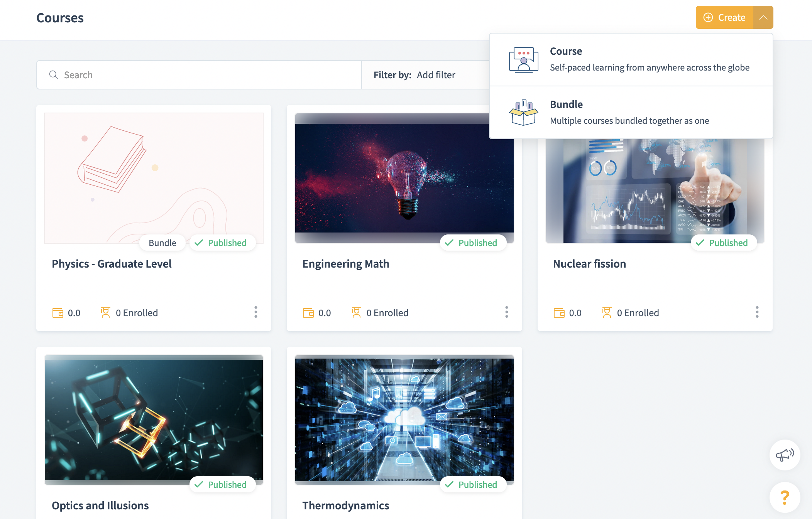Click the search magnifier icon
This screenshot has height=519, width=812.
tap(54, 75)
